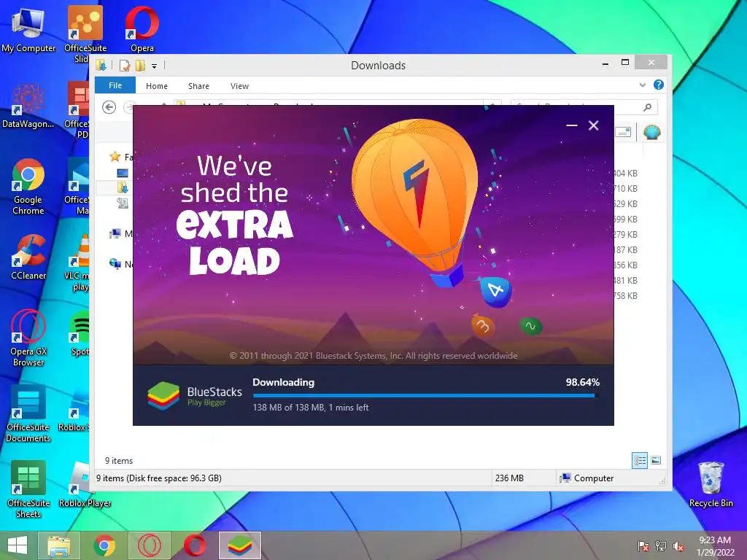Open the Share ribbon tab
This screenshot has height=560, width=747.
click(x=198, y=86)
